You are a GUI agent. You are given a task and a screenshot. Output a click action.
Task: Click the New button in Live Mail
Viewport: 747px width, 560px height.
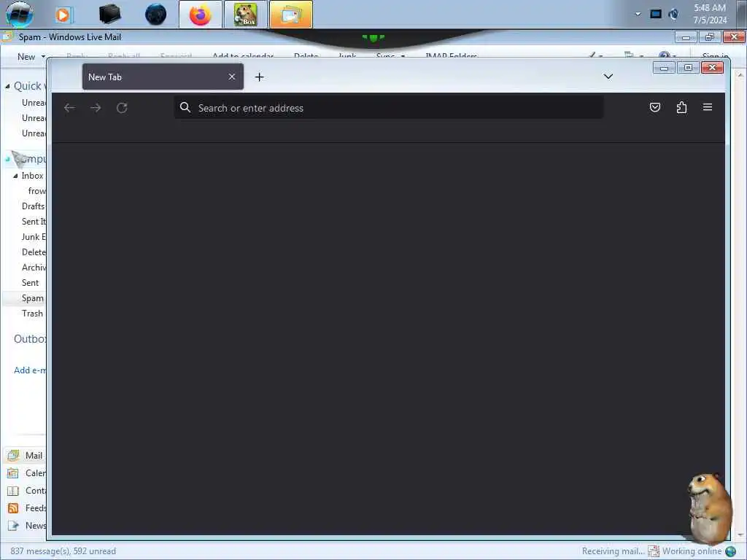pyautogui.click(x=26, y=57)
